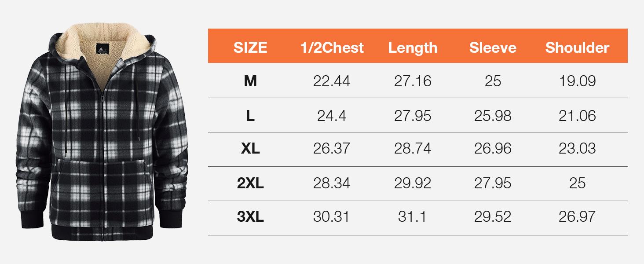Click the 27.16 length value

(413, 81)
